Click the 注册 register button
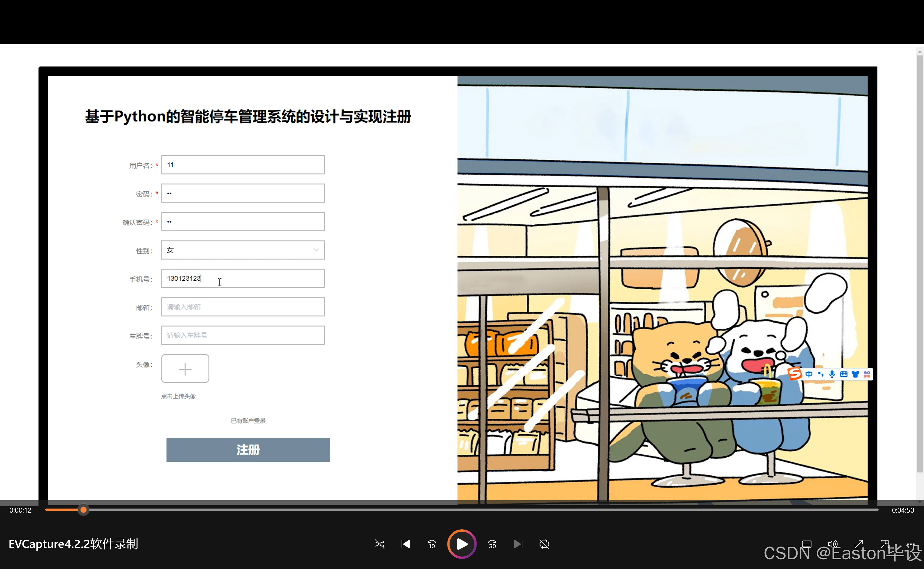924x569 pixels. point(248,450)
